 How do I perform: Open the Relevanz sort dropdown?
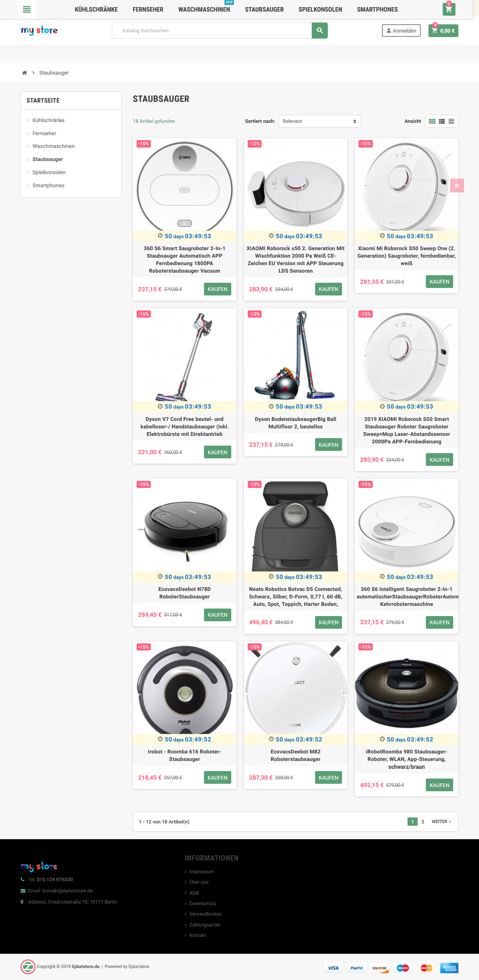pyautogui.click(x=320, y=121)
